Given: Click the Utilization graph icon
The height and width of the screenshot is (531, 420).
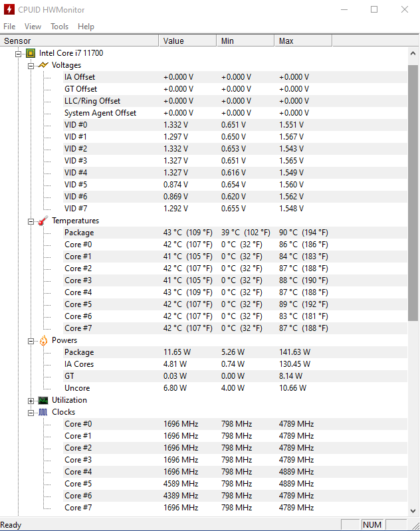Looking at the screenshot, I should pyautogui.click(x=43, y=400).
